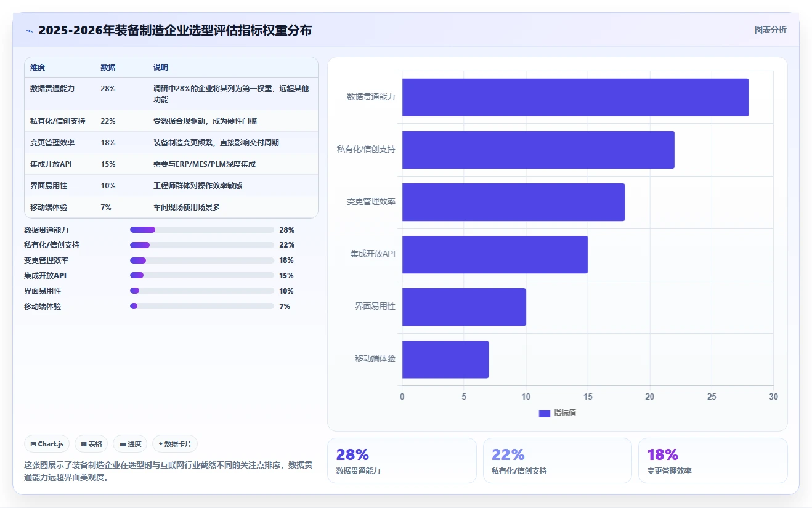Select the Chart.js tag chip

[x=47, y=444]
